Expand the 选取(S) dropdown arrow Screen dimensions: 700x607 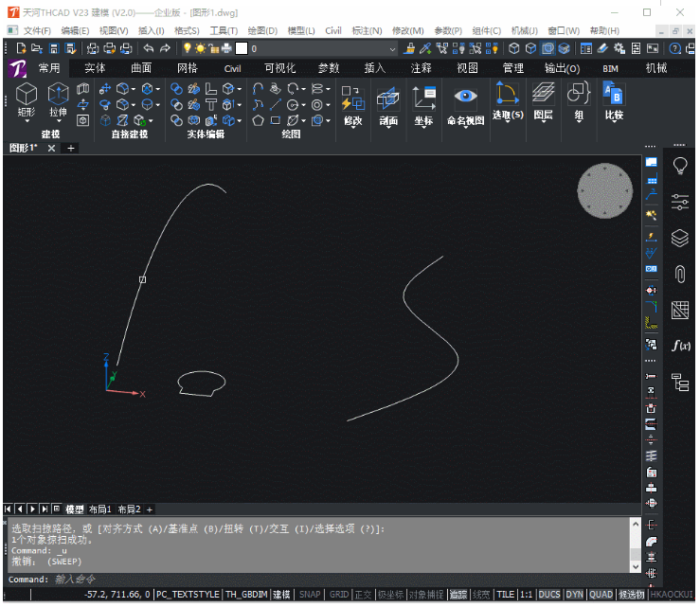pos(507,122)
